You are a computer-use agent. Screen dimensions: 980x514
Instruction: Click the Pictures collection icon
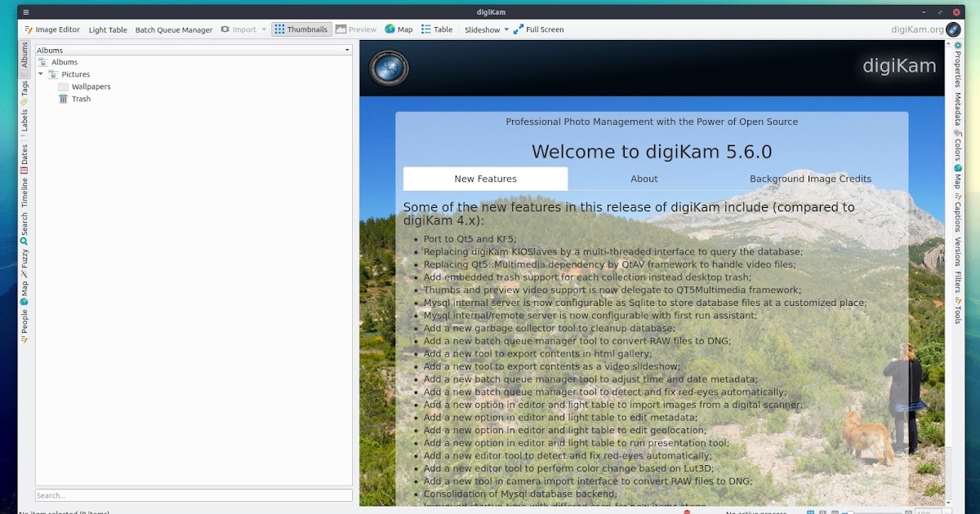click(53, 74)
